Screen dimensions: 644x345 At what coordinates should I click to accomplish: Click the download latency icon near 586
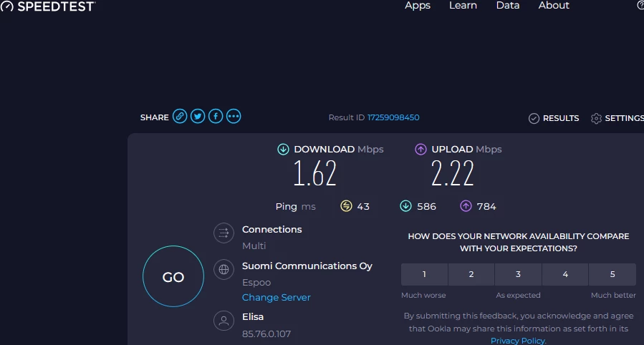[x=405, y=206]
